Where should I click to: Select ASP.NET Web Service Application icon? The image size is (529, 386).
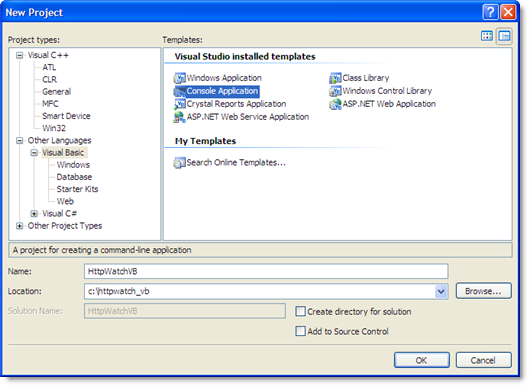point(179,117)
